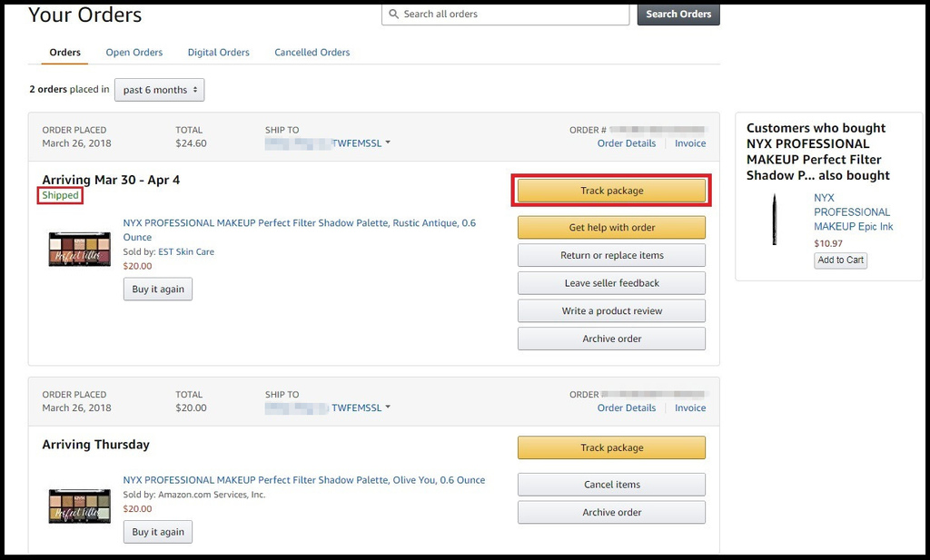Cancel items in the Olive You order
930x560 pixels.
611,485
